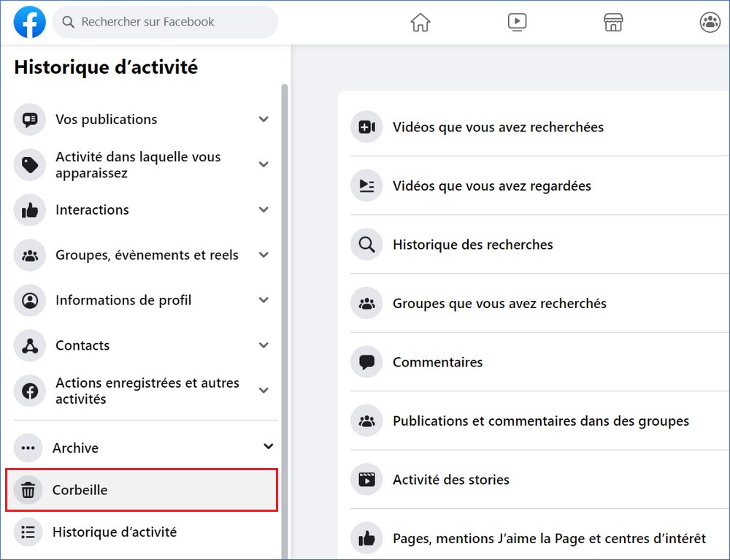Click the Activité des stories icon

tap(366, 480)
